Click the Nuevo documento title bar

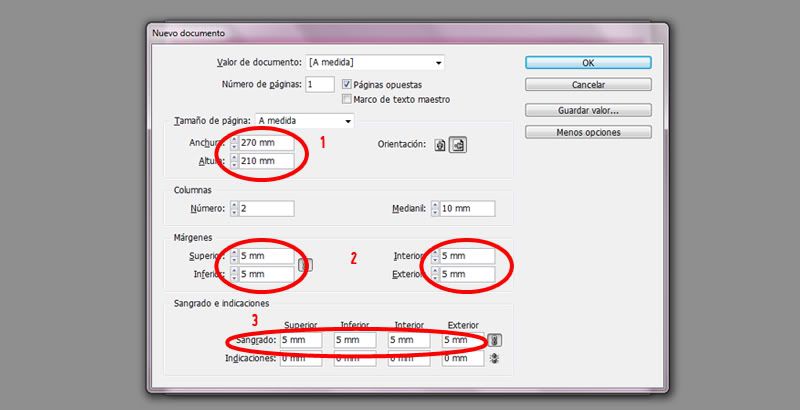pos(407,34)
